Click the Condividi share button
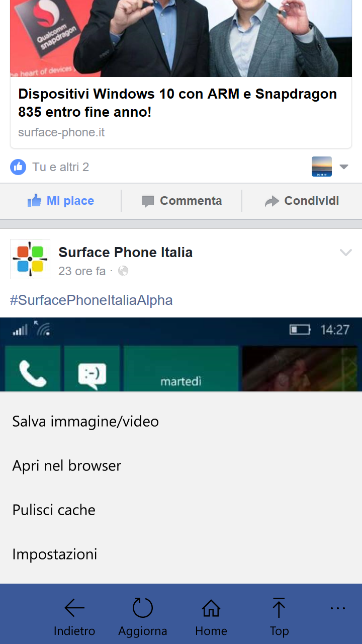Screen dimensions: 362x644 coord(302,201)
